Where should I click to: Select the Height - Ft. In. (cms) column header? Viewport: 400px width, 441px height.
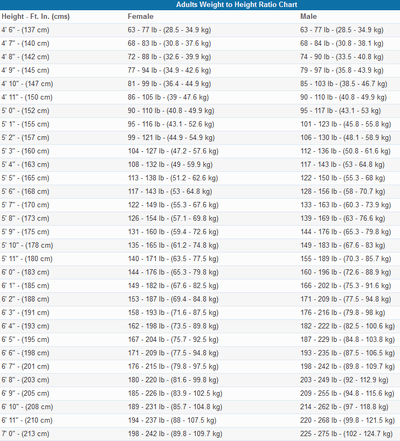pyautogui.click(x=35, y=16)
